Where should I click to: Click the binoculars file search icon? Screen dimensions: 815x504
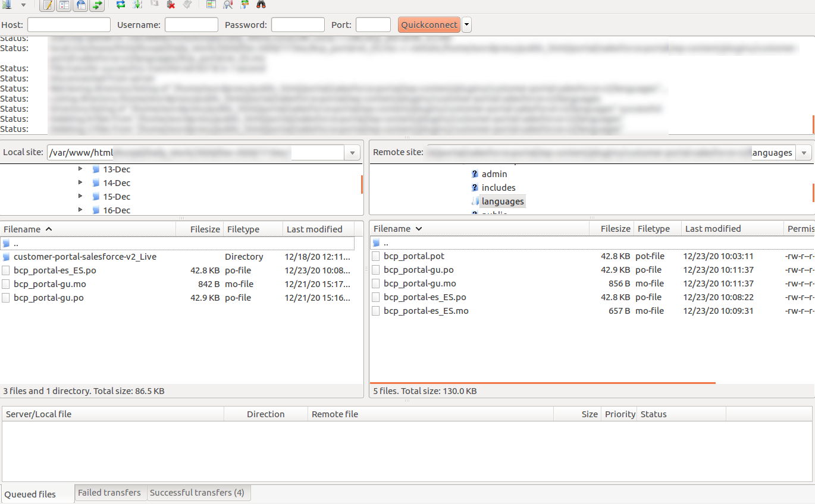pos(261,5)
